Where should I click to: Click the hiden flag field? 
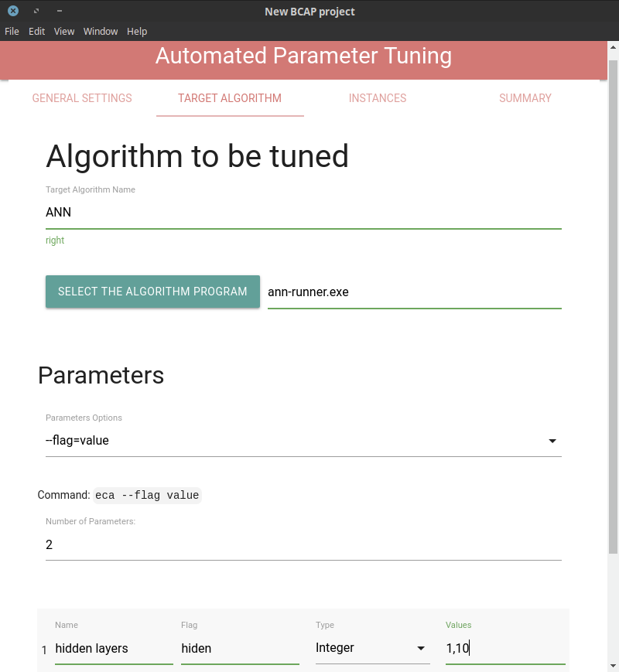point(240,649)
